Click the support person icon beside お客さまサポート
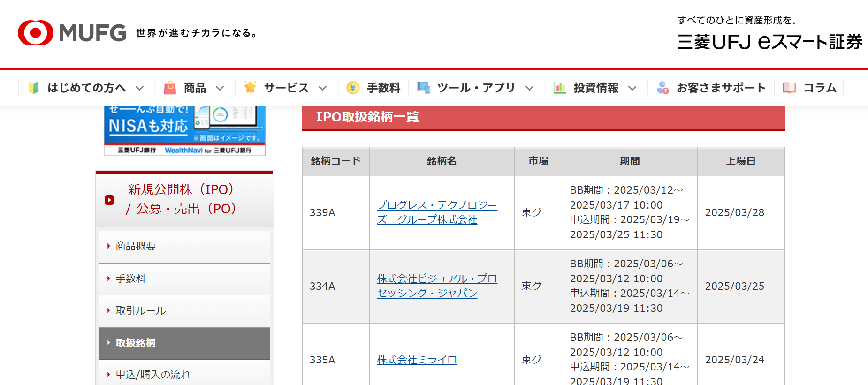The image size is (868, 385). point(662,88)
